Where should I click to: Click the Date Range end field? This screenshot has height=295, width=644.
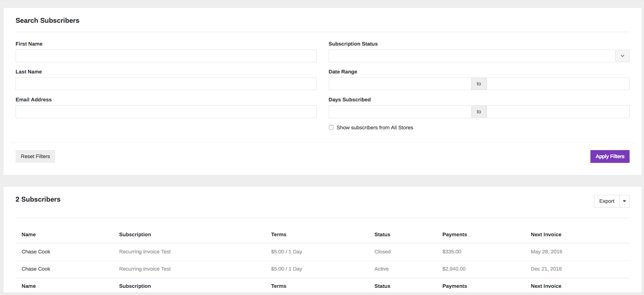point(558,84)
